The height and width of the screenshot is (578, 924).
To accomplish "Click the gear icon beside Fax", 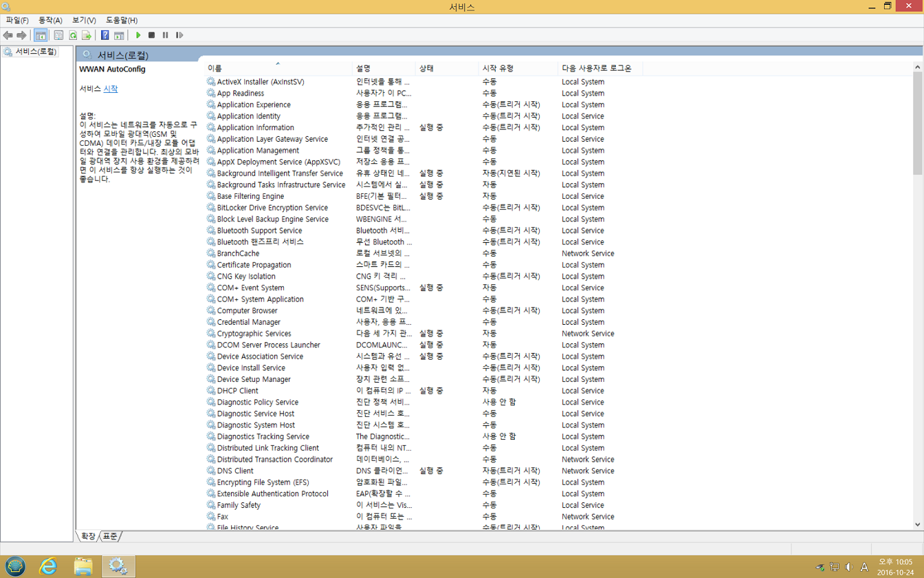I will pos(211,517).
